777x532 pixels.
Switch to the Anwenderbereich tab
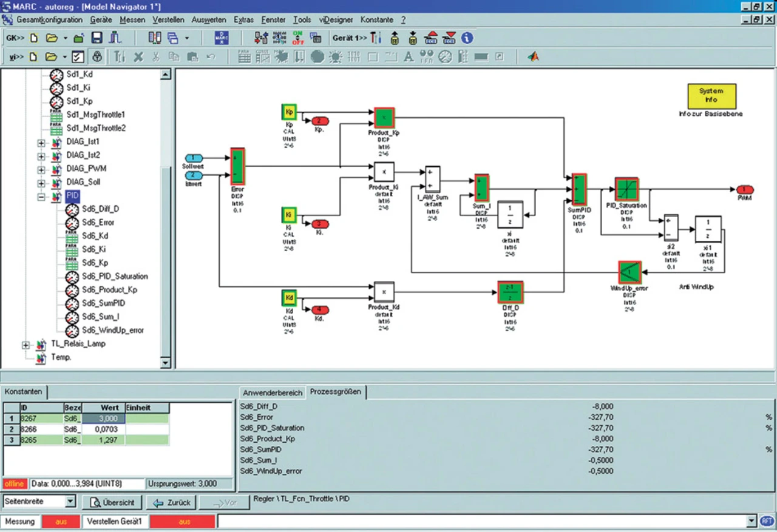pos(273,392)
